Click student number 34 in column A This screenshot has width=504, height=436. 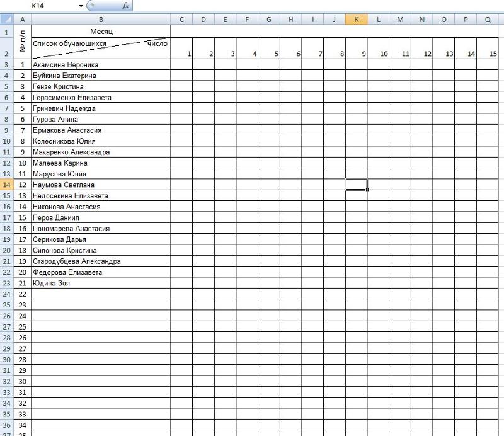coord(23,425)
